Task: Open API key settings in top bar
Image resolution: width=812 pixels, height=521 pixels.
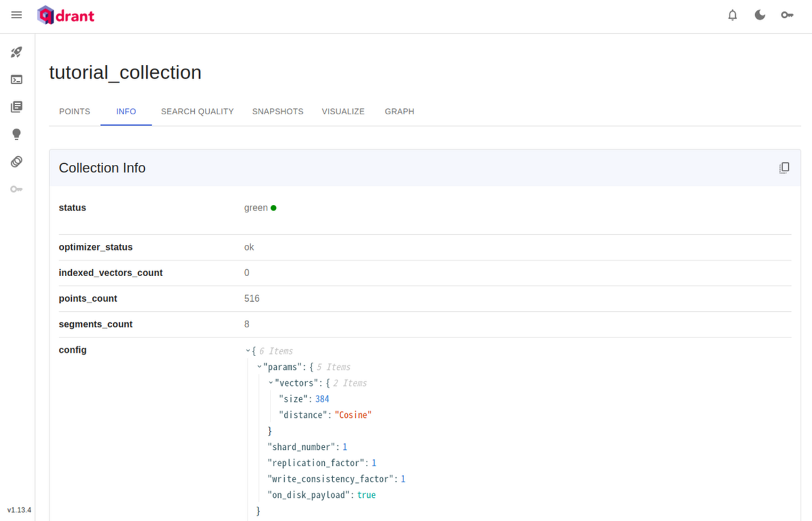Action: click(x=787, y=15)
